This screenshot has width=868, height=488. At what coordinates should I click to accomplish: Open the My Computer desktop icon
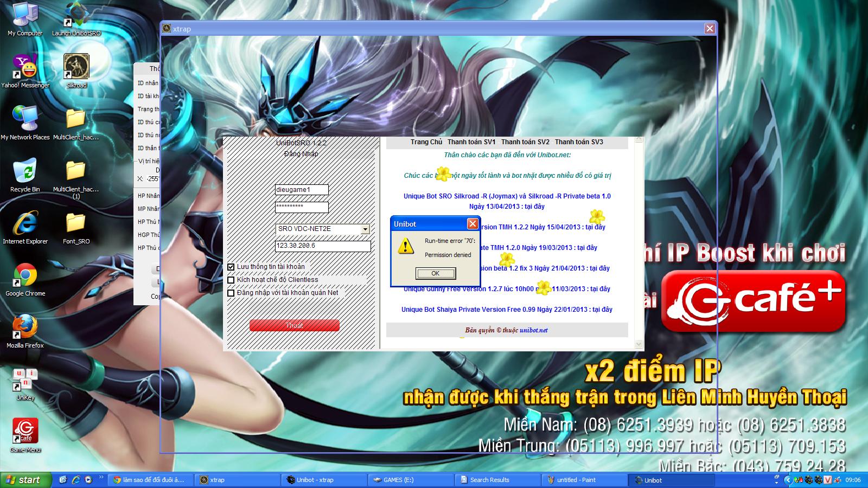tap(25, 19)
